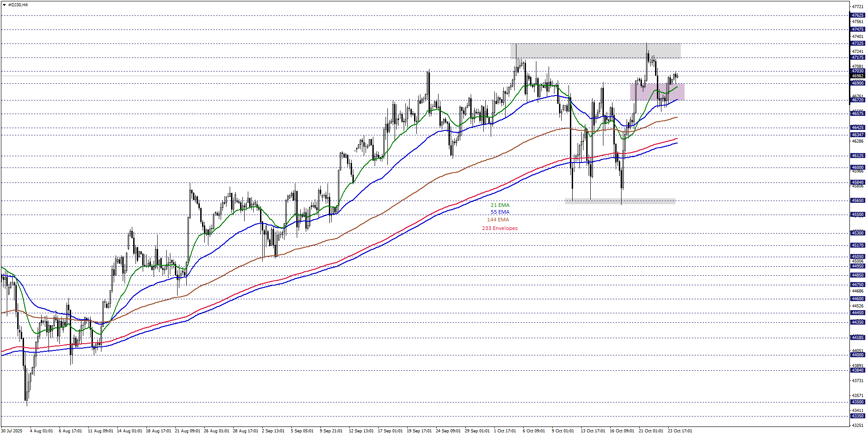Click the 30 Jul 2025 date label
The width and height of the screenshot is (868, 436).
point(12,431)
